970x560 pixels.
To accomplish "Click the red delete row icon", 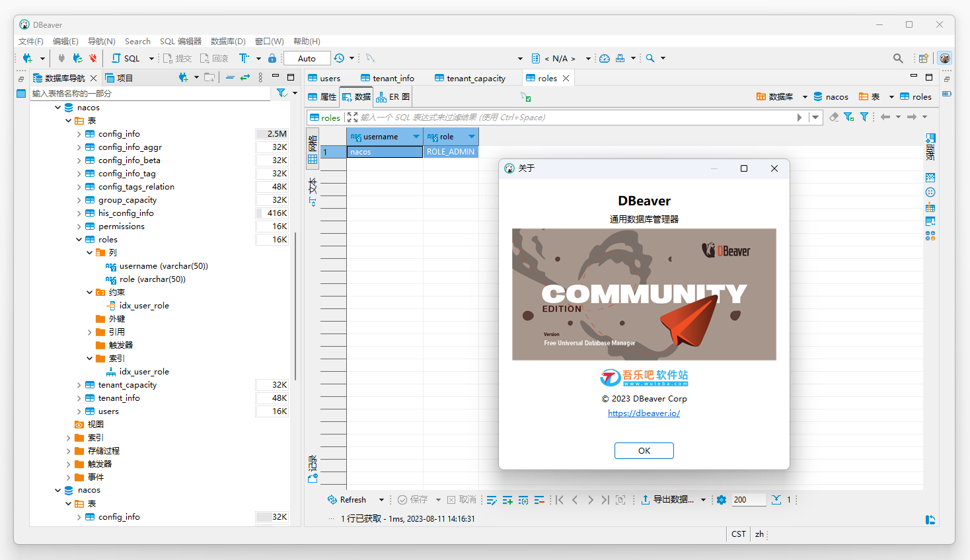I will pos(539,500).
